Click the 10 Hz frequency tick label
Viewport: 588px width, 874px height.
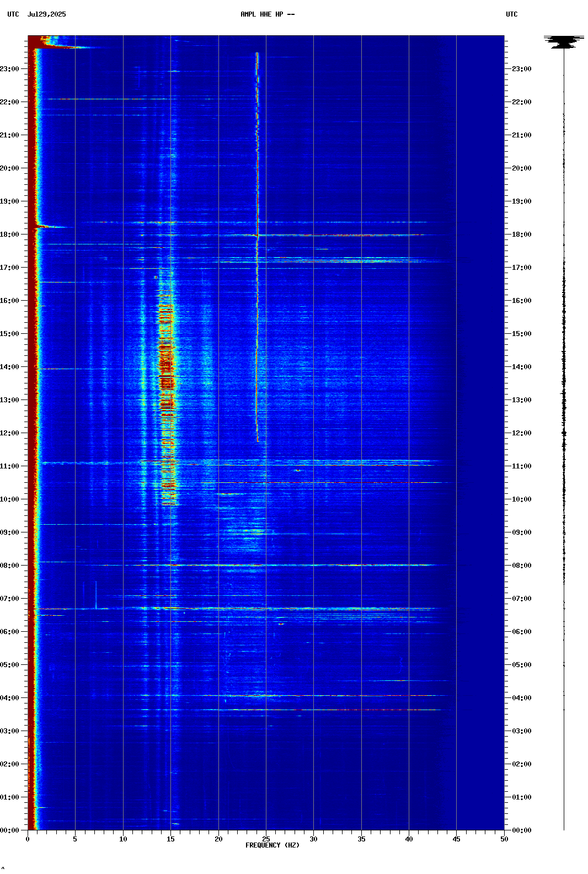coord(123,839)
